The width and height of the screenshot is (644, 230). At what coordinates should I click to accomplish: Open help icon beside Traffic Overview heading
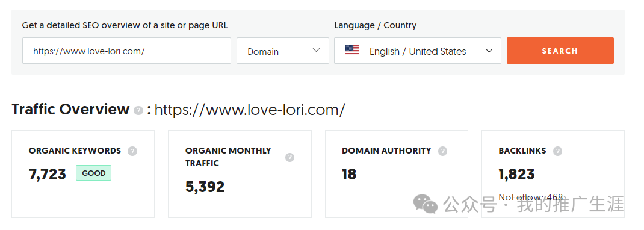[x=139, y=110]
